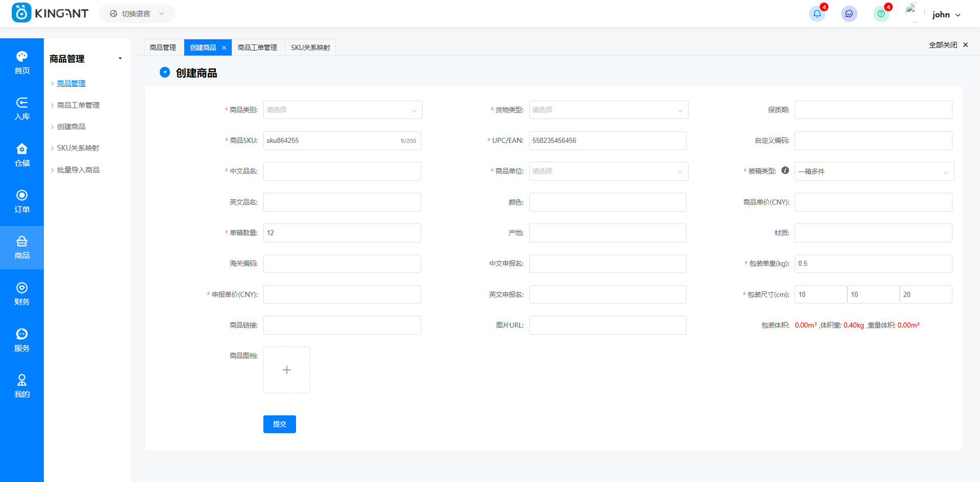Open the help question mark icon
The height and width of the screenshot is (482, 980).
tap(881, 14)
